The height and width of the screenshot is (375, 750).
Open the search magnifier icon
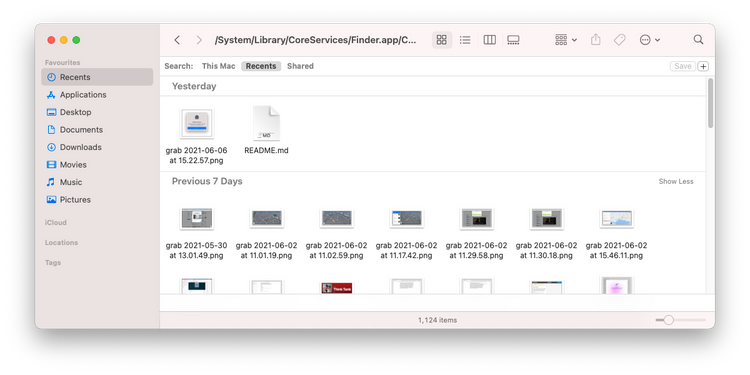click(698, 40)
